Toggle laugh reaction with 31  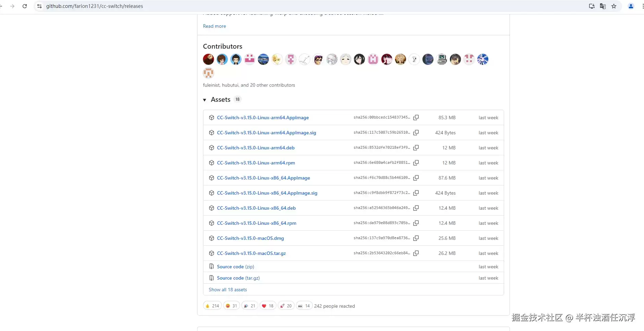(231, 306)
